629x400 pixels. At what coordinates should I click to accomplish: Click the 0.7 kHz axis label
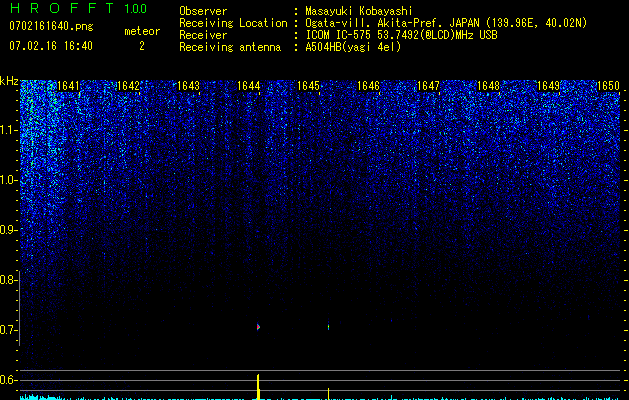point(8,330)
